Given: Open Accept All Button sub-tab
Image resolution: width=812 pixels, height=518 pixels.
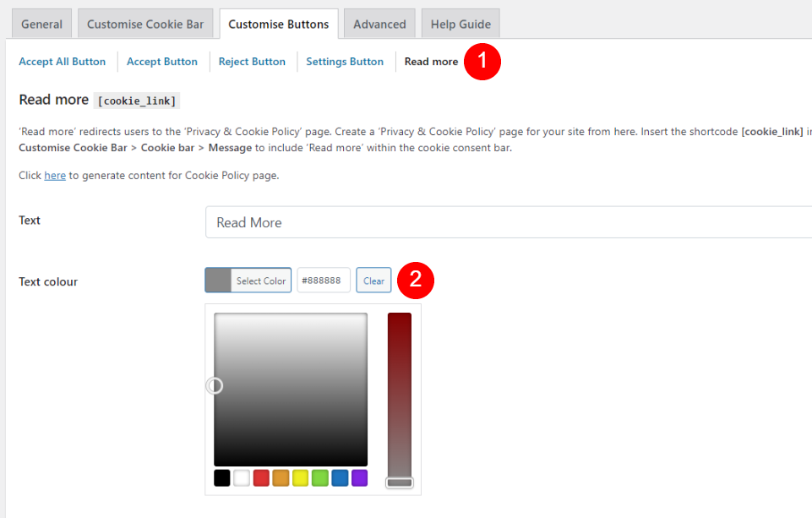Looking at the screenshot, I should click(63, 62).
